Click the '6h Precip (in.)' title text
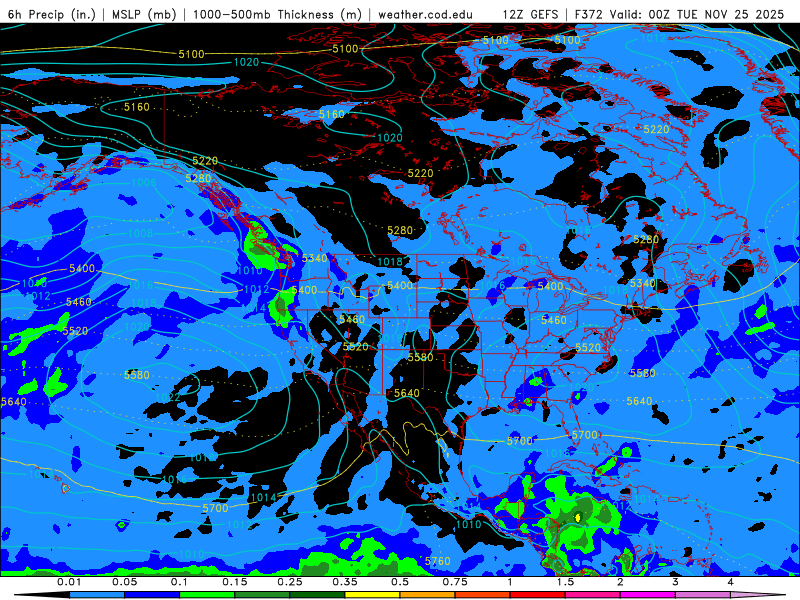800x600 pixels. pyautogui.click(x=52, y=14)
